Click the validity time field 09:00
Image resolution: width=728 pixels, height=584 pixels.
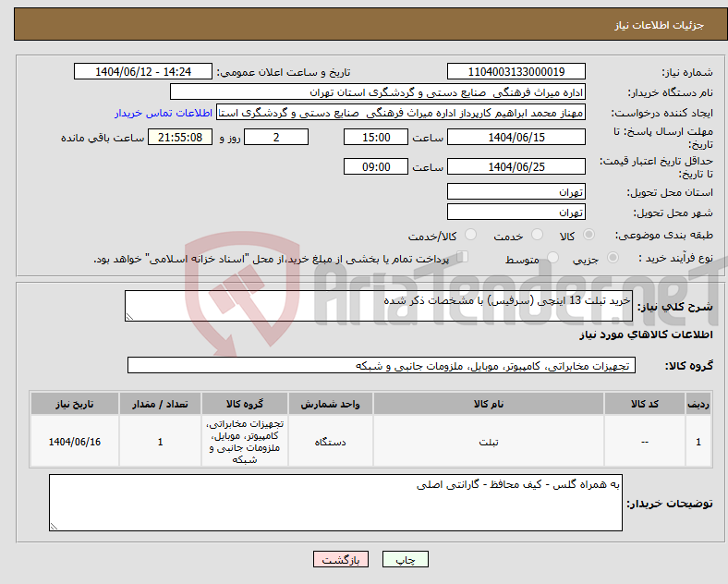(x=376, y=166)
